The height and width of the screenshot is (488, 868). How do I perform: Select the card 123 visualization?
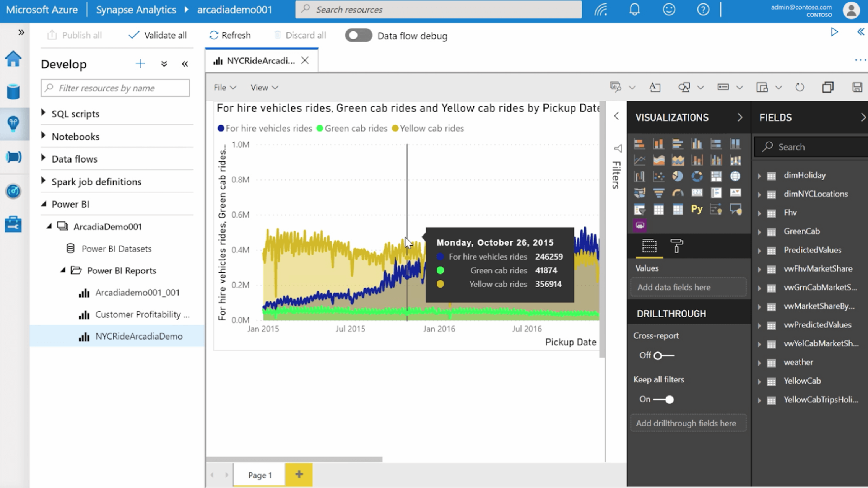[697, 193]
